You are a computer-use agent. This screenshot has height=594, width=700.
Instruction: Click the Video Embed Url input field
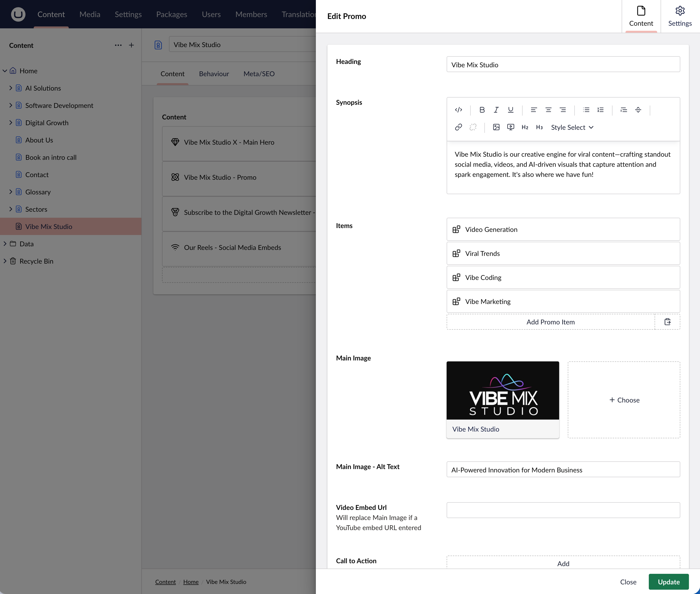(563, 510)
